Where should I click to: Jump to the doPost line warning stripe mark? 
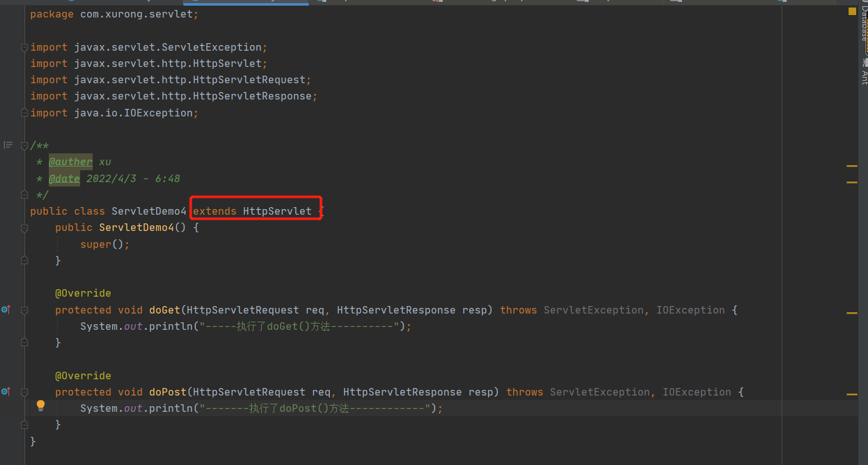coord(852,394)
